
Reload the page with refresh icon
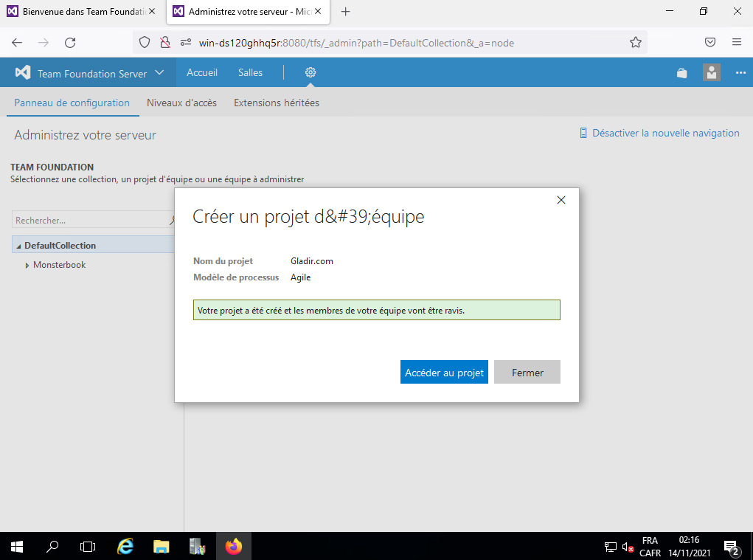coord(70,43)
